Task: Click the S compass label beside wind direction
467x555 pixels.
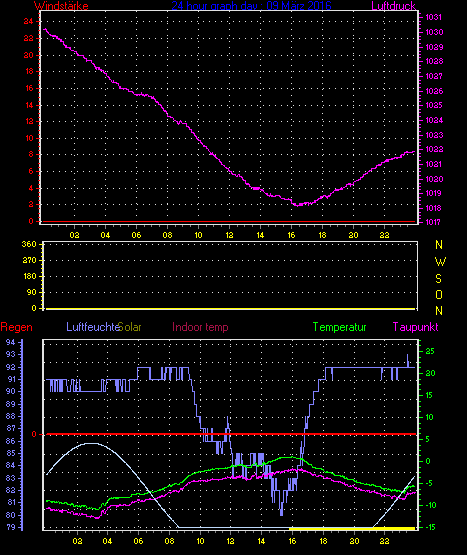Action: 439,279
